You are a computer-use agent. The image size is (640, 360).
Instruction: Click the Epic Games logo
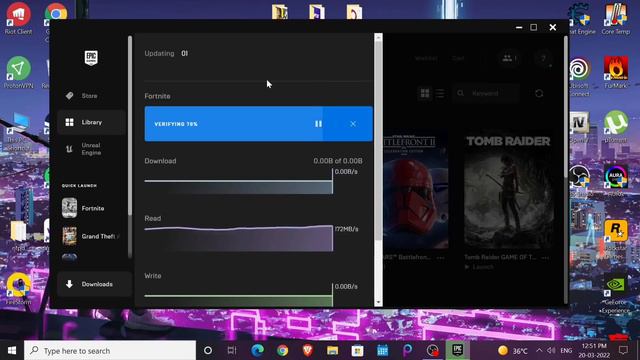click(x=91, y=58)
